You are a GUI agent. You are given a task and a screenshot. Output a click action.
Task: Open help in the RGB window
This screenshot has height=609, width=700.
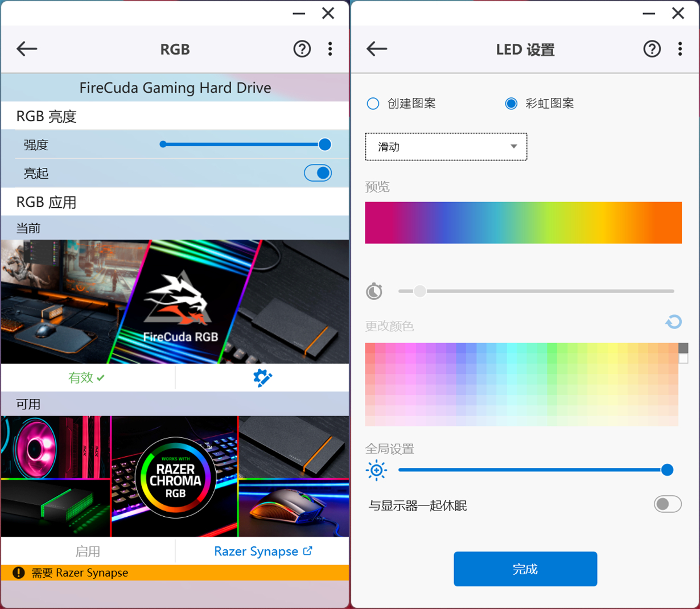point(302,49)
